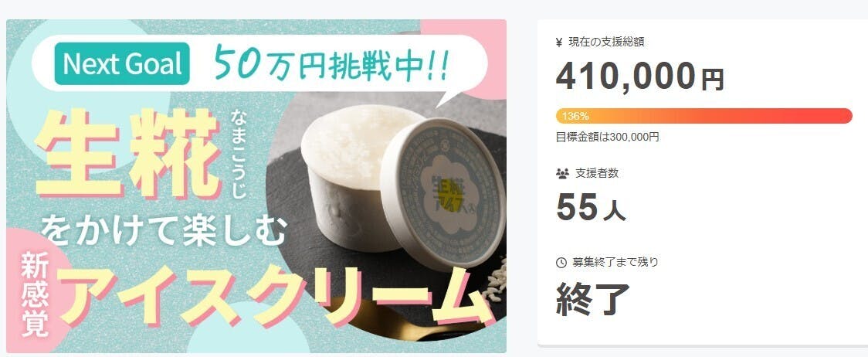The width and height of the screenshot is (868, 357).
Task: Click the Next Goal green badge
Action: (122, 63)
